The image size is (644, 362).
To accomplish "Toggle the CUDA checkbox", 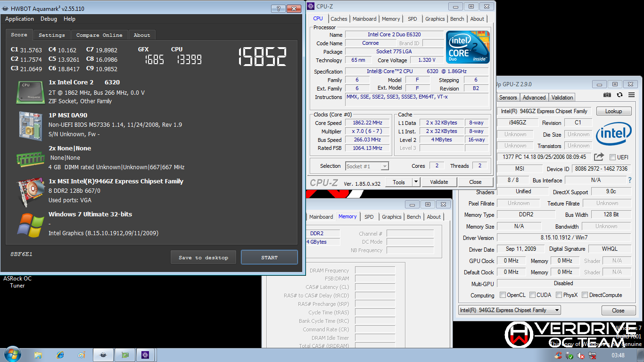I will pos(532,295).
